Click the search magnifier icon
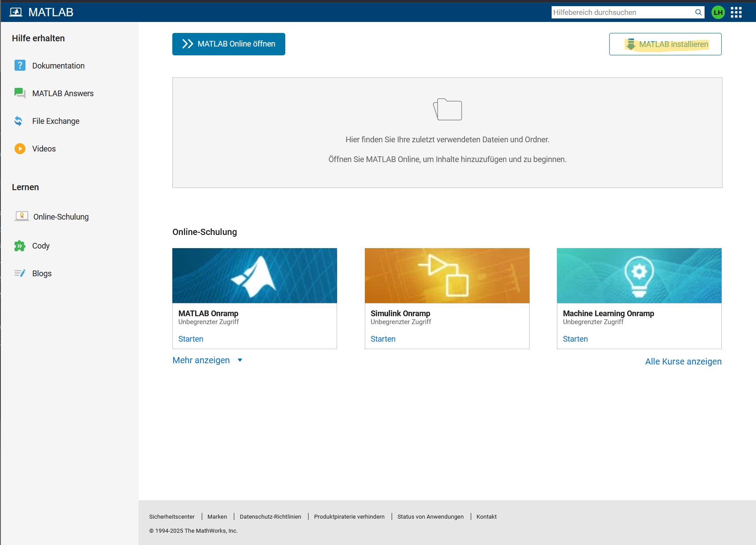Screen dimensions: 756x545 point(698,12)
